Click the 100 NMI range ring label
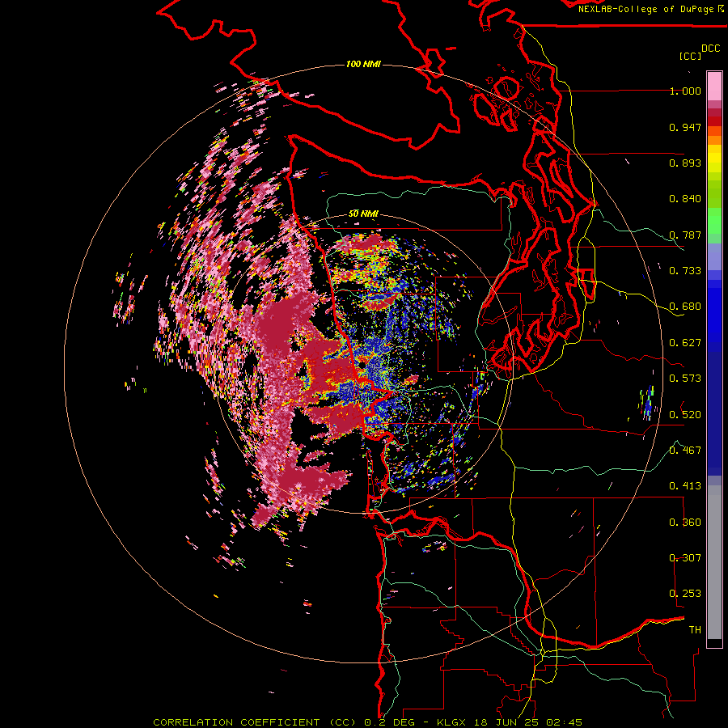This screenshot has width=728, height=728. pyautogui.click(x=363, y=64)
